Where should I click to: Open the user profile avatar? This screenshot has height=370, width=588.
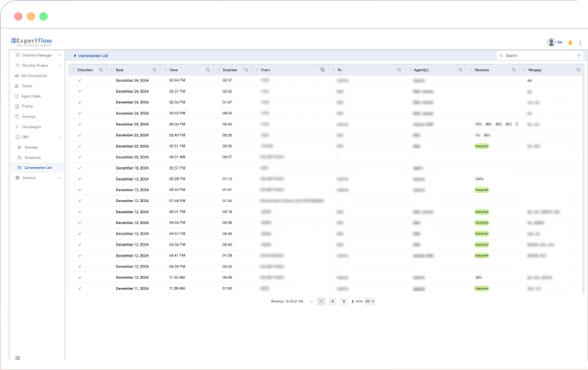[551, 42]
